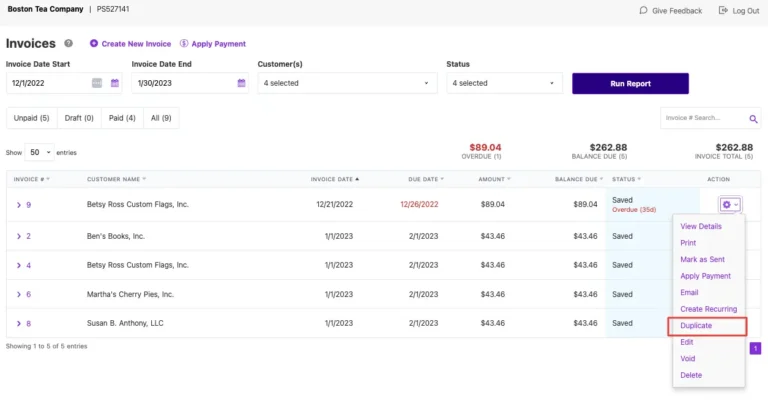
Task: Click the Overdue (35d) status text
Action: coord(634,210)
